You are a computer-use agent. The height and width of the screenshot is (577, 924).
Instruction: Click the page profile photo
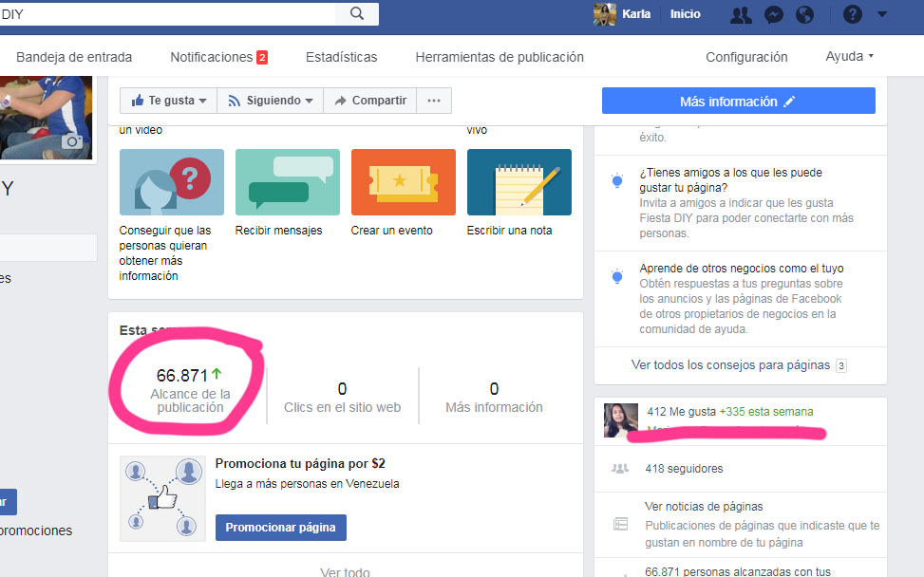[46, 117]
